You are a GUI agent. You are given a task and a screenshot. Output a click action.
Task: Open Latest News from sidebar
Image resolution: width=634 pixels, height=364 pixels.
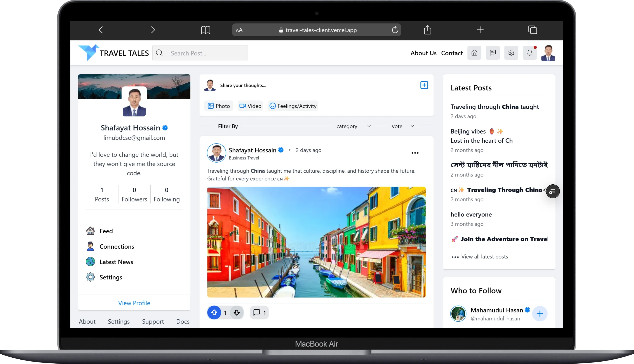coord(116,262)
